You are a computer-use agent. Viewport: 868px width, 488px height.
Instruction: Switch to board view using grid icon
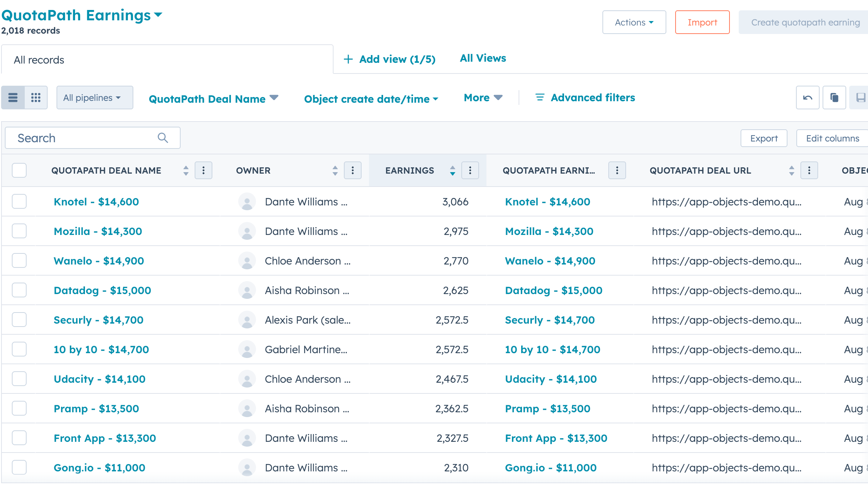tap(36, 98)
